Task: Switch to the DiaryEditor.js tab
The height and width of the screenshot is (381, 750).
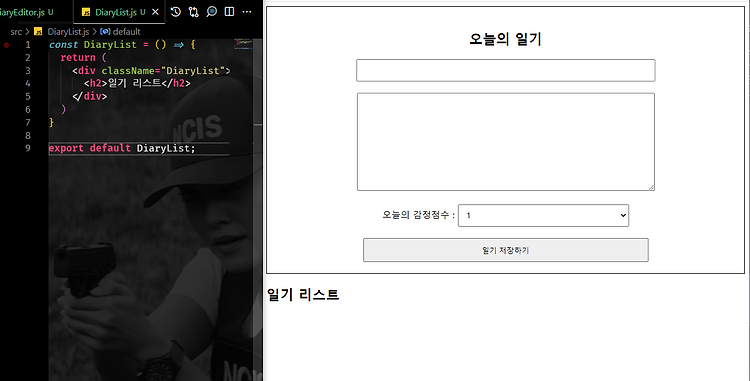Action: pyautogui.click(x=27, y=12)
